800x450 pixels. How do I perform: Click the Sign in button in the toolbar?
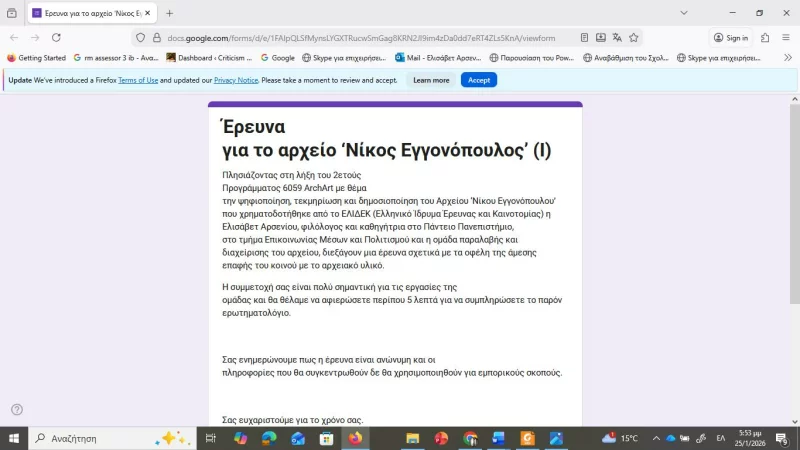coord(731,38)
